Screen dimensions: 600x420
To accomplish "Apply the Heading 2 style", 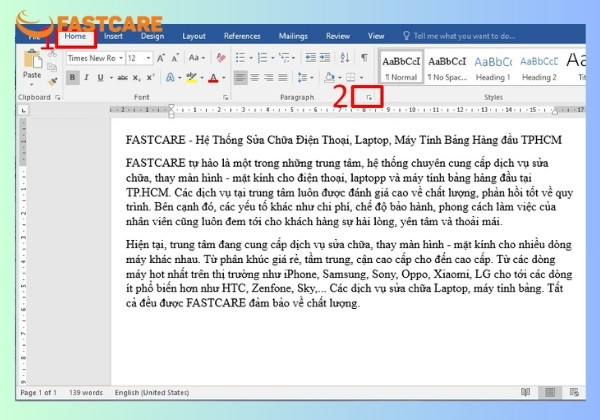I will point(539,67).
